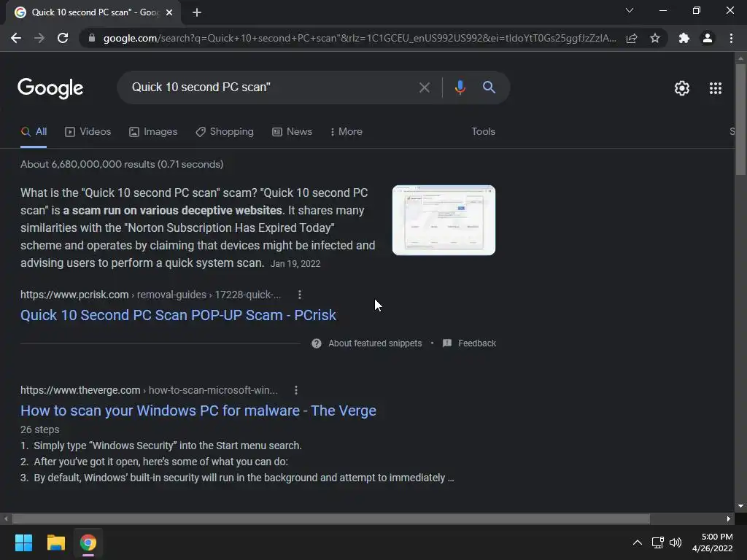This screenshot has width=747, height=560.
Task: Switch to the Shopping tab
Action: pos(225,132)
